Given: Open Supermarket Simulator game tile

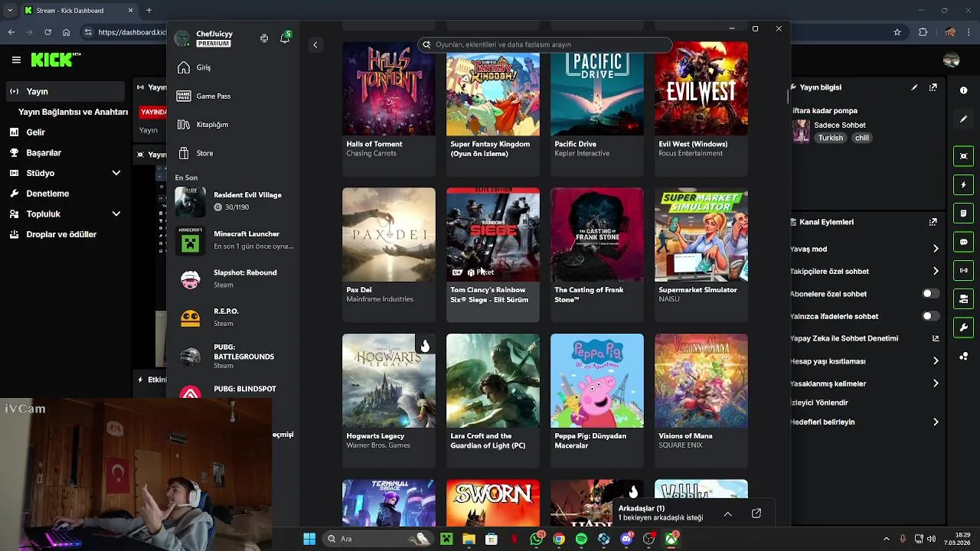Looking at the screenshot, I should tap(701, 254).
